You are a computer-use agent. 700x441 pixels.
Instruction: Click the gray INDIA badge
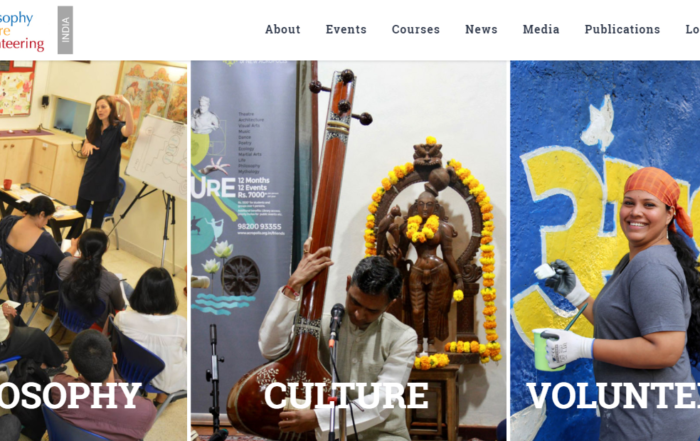[x=65, y=30]
